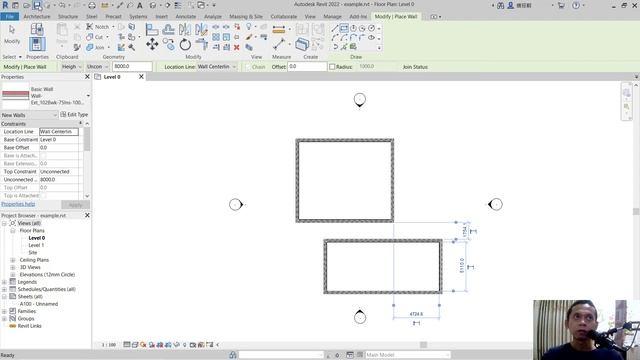Expand the Families tree node
Image resolution: width=640 pixels, height=360 pixels.
(4, 311)
